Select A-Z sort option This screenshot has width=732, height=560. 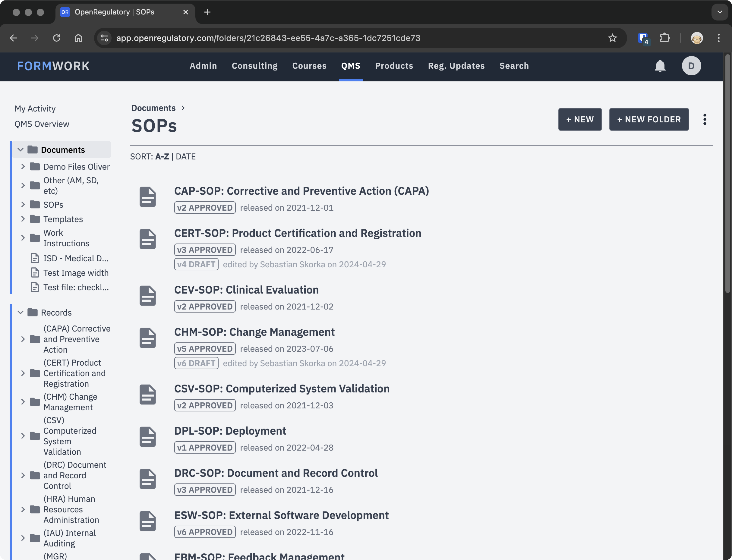coord(162,157)
